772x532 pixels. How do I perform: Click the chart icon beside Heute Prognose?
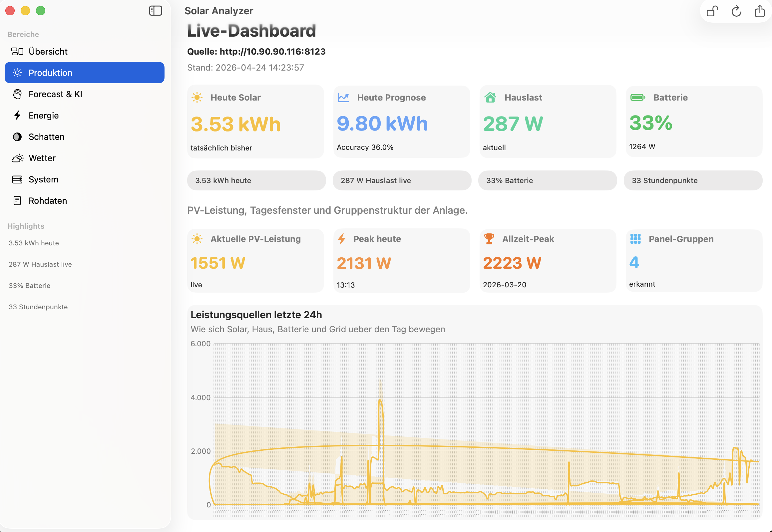tap(343, 97)
